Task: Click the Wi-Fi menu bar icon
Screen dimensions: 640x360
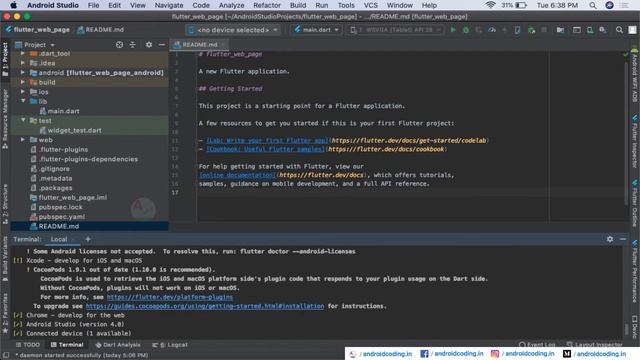Action: tap(491, 5)
